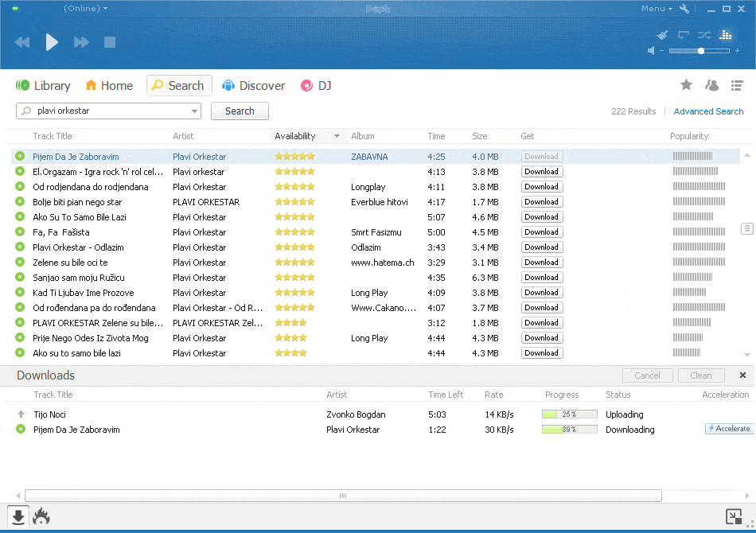Toggle the downloads panel arrow icon

coord(18,516)
